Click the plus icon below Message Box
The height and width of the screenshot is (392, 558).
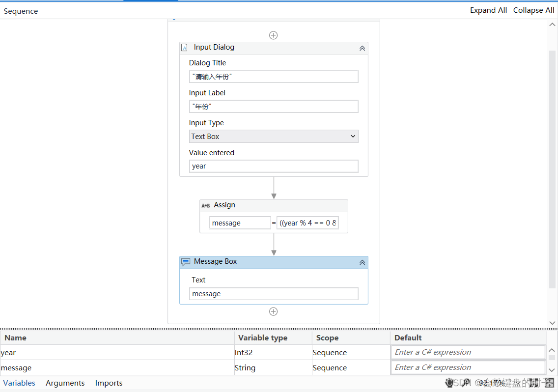[x=273, y=311]
